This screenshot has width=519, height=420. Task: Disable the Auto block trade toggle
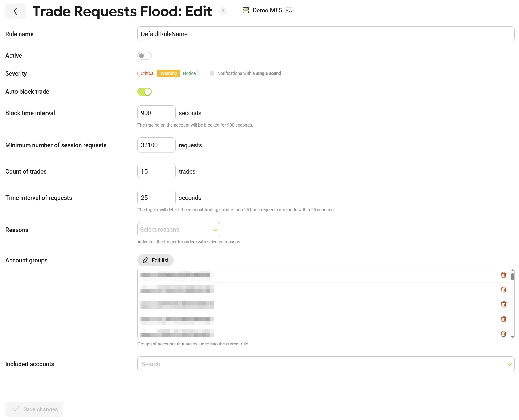tap(144, 92)
